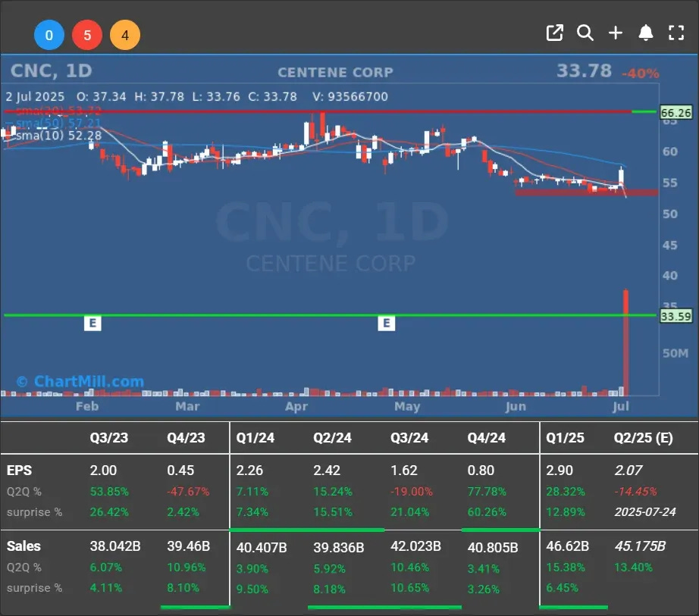Select the Q4/23 column header

(x=186, y=438)
